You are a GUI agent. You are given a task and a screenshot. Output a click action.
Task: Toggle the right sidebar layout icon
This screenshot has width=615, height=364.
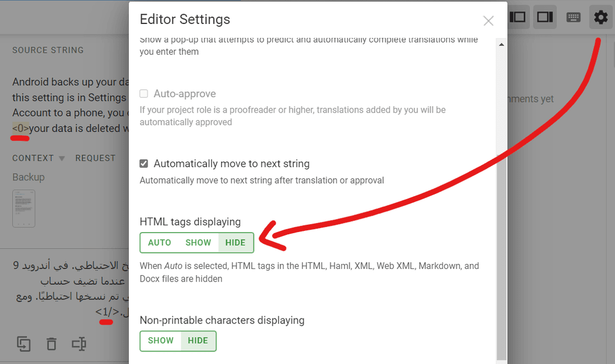click(545, 16)
